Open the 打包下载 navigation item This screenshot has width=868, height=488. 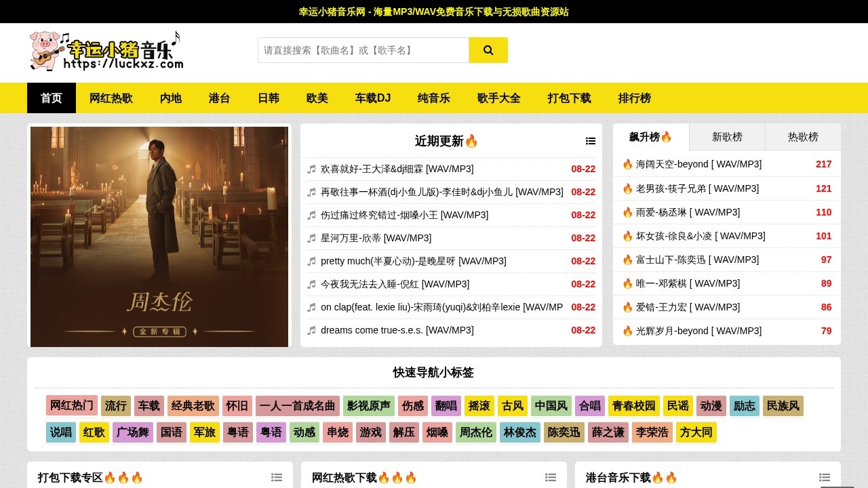point(570,98)
